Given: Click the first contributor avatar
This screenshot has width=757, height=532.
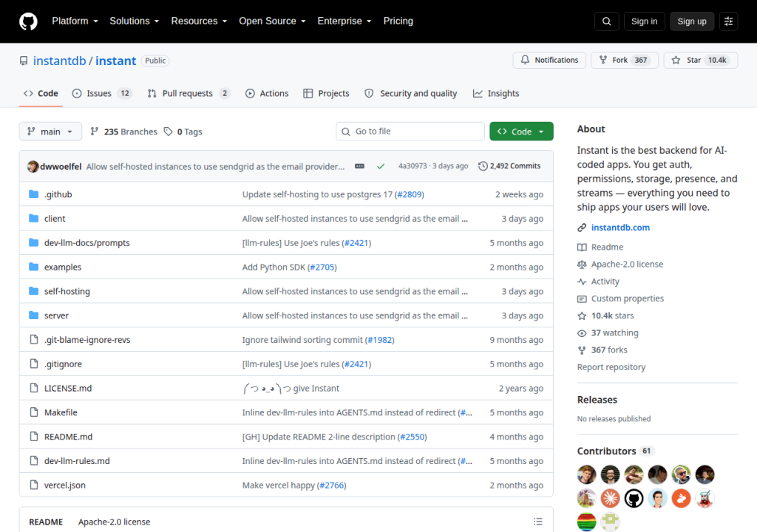Looking at the screenshot, I should pyautogui.click(x=586, y=474).
